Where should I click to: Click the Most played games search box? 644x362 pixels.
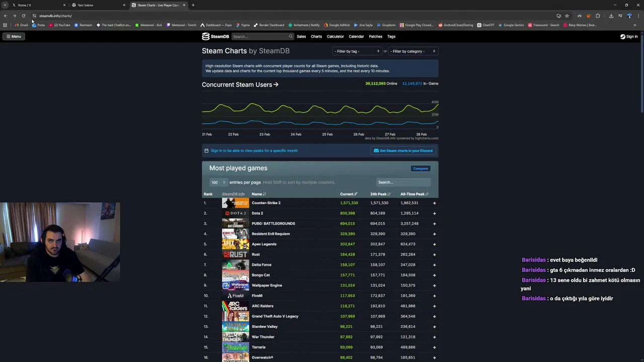pyautogui.click(x=404, y=182)
